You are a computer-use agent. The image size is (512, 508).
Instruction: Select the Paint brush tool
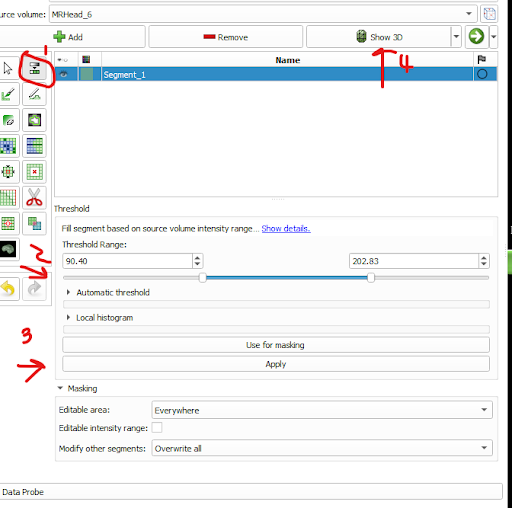point(7,94)
